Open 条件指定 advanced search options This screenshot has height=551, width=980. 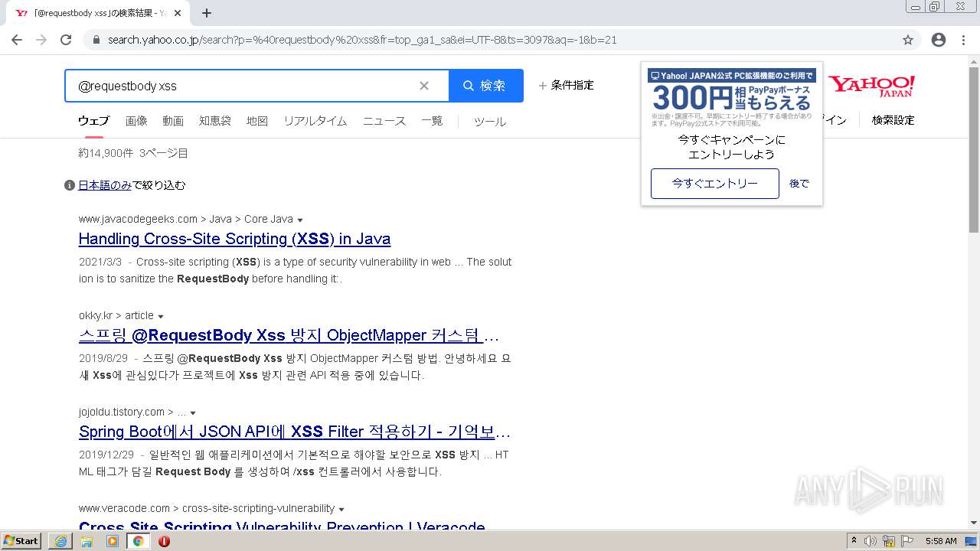[x=567, y=85]
